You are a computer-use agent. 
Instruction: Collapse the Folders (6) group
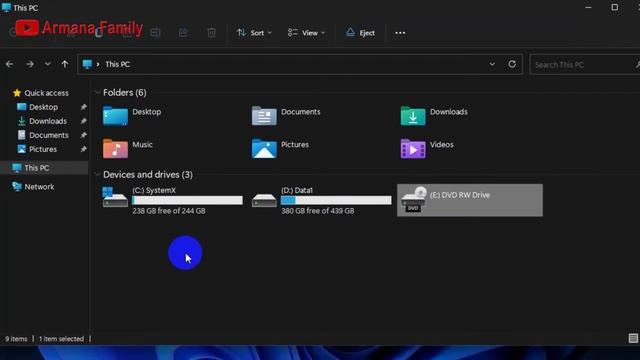(97, 93)
